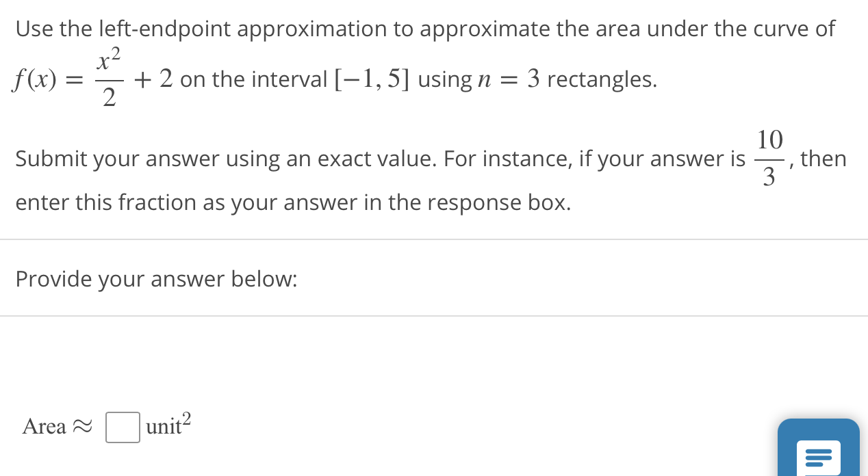Viewport: 868px width, 476px height.
Task: Select the formula f(x) = x²/2 + 2
Action: pyautogui.click(x=89, y=77)
